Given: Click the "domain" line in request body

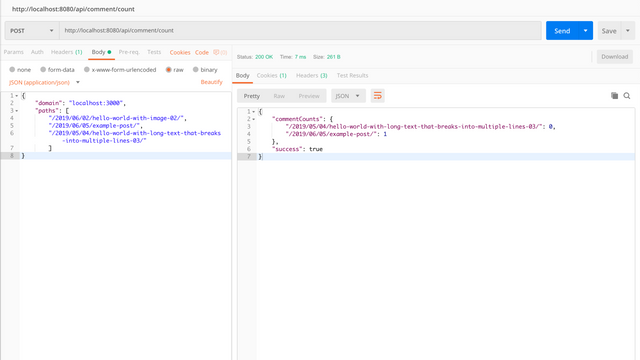Looking at the screenshot, I should [80, 103].
